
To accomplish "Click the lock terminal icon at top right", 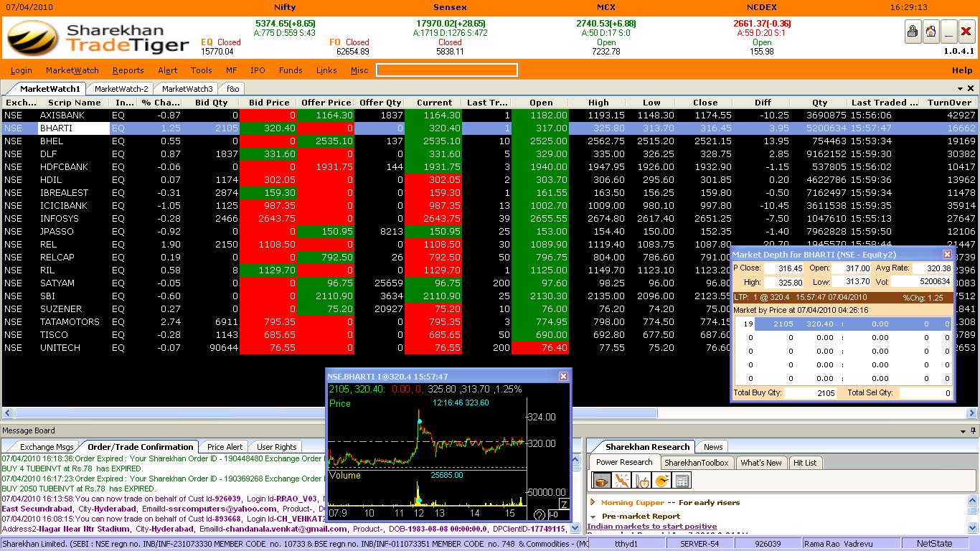I will pos(911,32).
